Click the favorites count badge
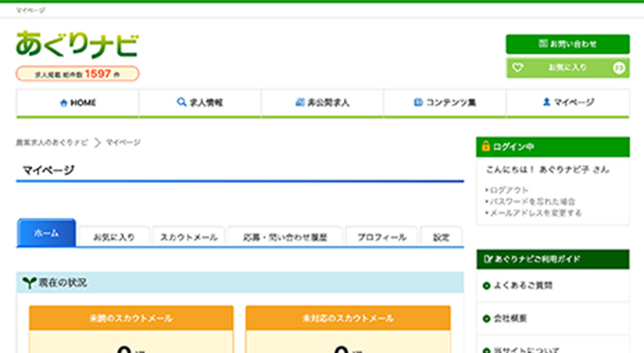The height and width of the screenshot is (353, 644). pyautogui.click(x=619, y=68)
